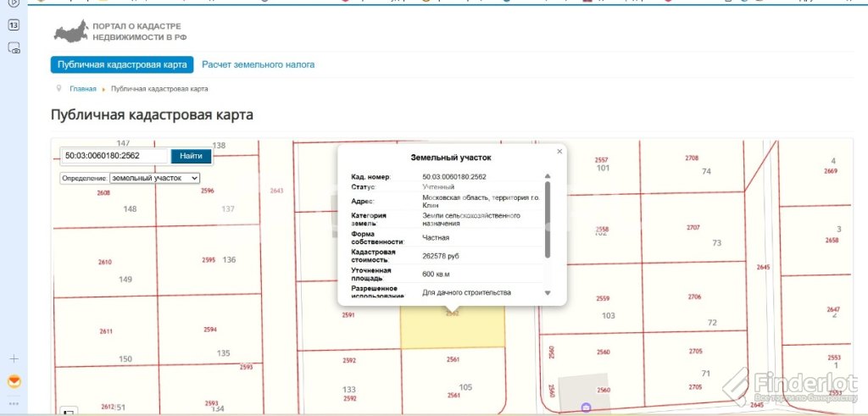Click the plus icon in the sidebar

14,358
